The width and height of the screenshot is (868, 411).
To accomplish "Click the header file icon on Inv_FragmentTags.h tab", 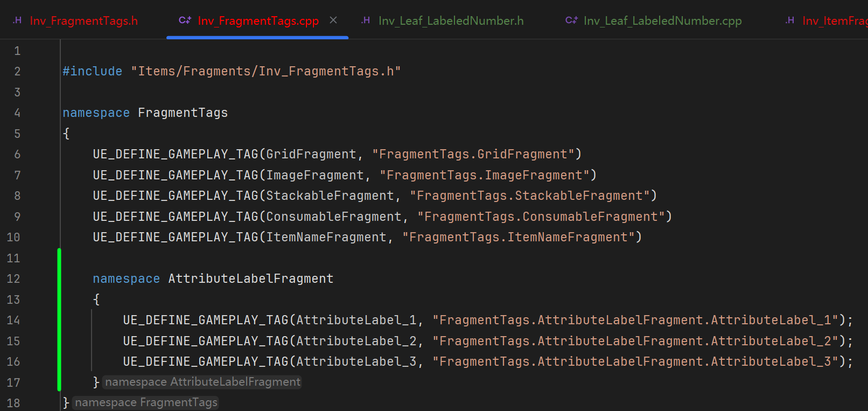I will tap(17, 20).
